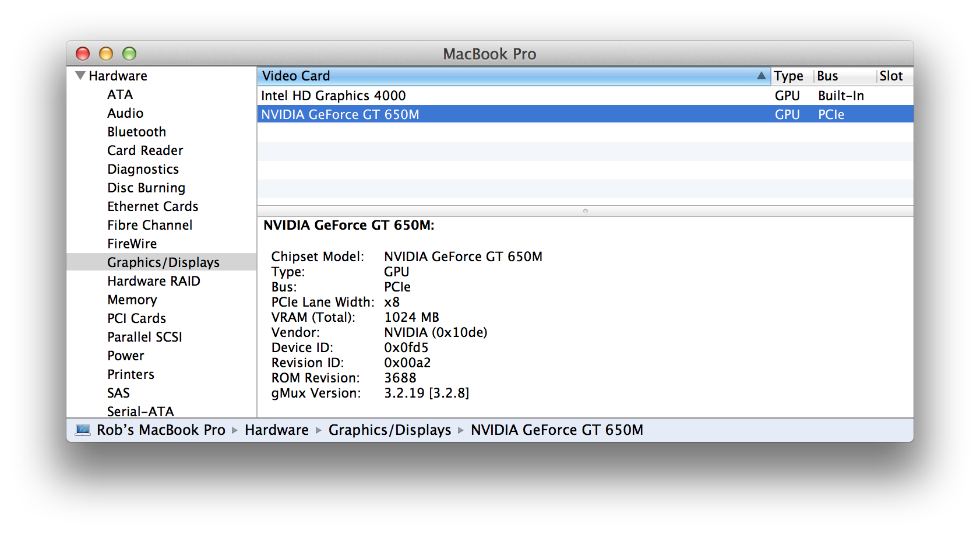Screen dimensions: 980x534
Task: Click the Slot column header
Action: point(891,76)
